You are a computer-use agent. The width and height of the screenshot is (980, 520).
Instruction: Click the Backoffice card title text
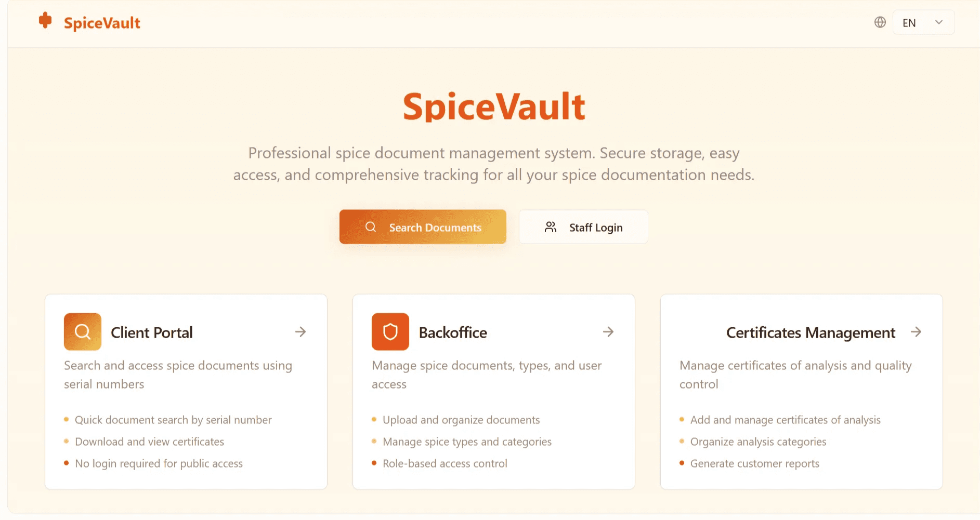pos(453,332)
